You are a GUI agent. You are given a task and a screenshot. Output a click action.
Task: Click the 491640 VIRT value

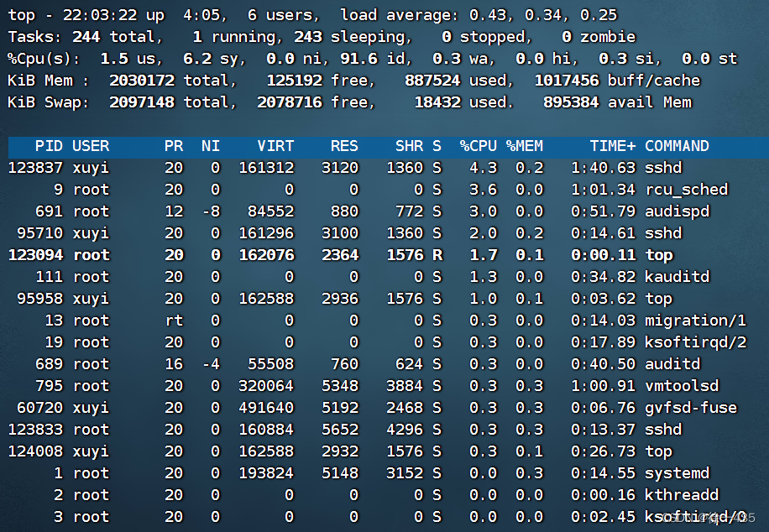coord(266,408)
